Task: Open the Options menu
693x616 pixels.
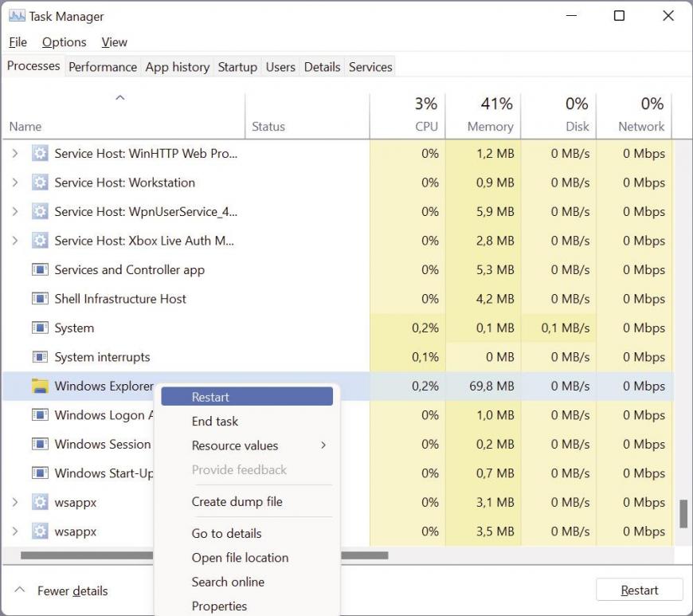Action: coord(64,42)
